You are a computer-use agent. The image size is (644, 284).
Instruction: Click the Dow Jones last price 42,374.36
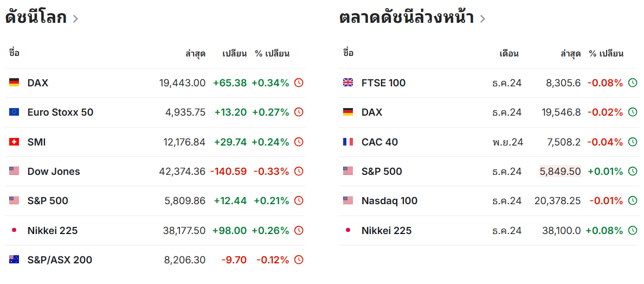182,172
